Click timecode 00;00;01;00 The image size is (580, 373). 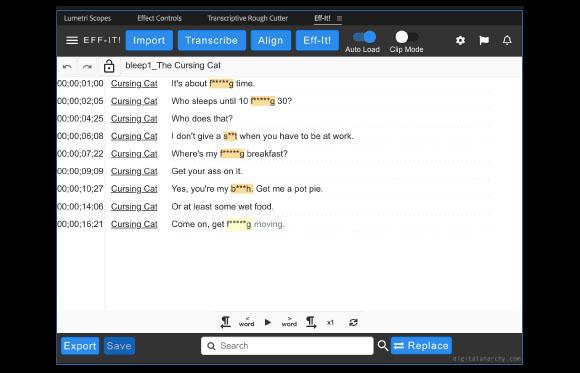coord(81,84)
